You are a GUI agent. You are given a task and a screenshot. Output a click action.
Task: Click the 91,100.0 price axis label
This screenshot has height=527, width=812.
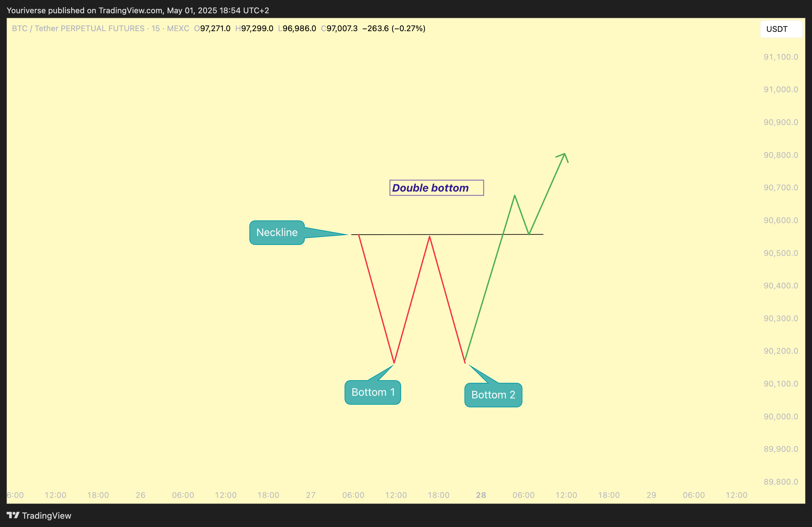tap(781, 57)
